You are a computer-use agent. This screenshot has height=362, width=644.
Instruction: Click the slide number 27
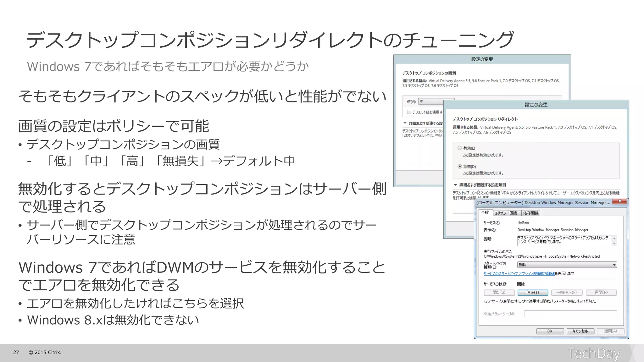tap(16, 353)
